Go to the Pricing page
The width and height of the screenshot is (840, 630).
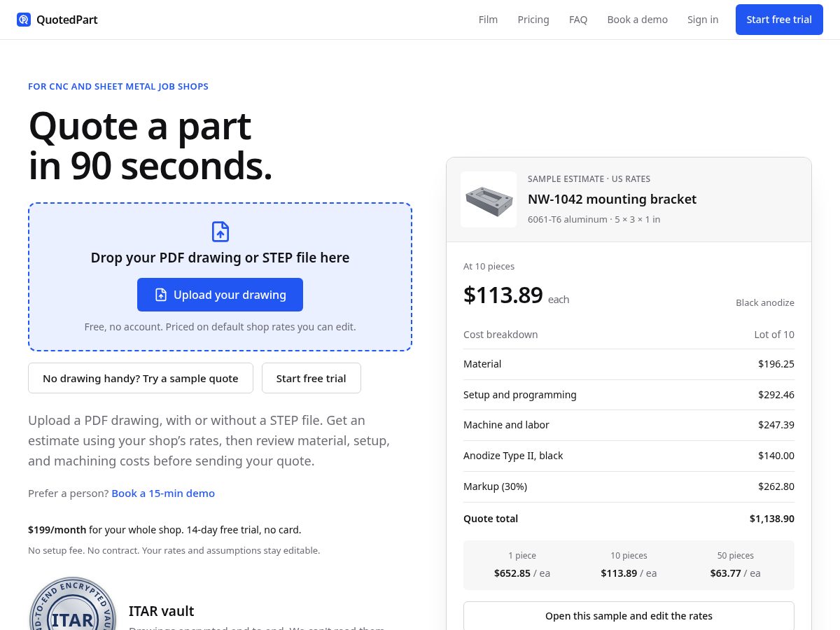[x=533, y=20]
